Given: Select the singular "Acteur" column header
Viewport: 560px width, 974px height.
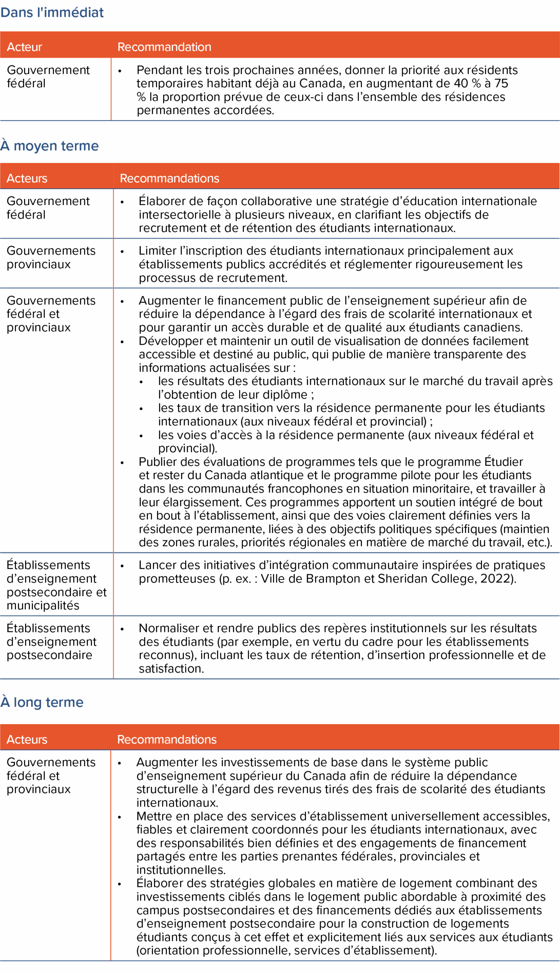Looking at the screenshot, I should point(24,47).
